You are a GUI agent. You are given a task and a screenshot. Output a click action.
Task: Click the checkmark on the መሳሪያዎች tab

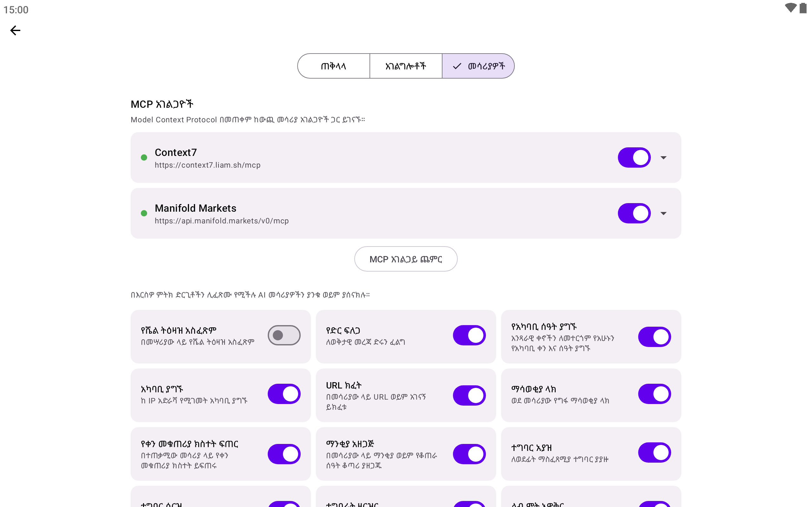[457, 66]
